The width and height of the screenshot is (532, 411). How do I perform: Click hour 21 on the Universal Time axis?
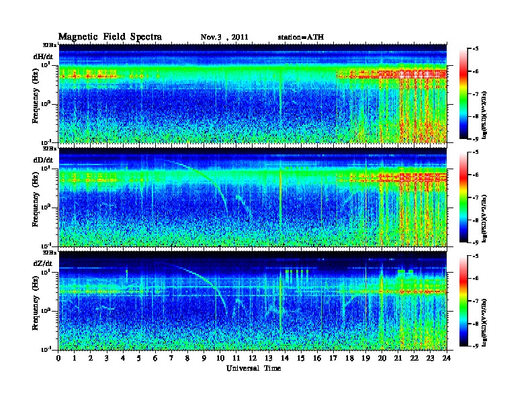398,358
